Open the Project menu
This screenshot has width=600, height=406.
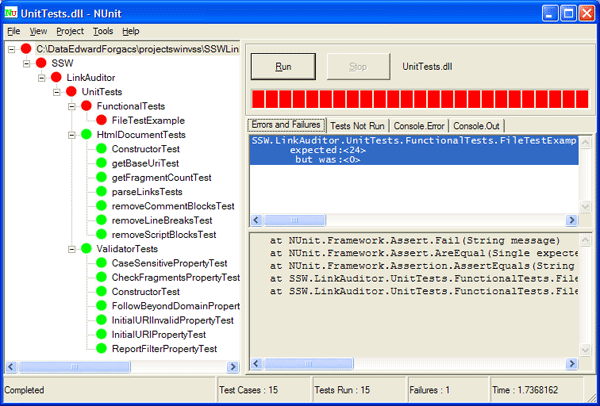70,31
